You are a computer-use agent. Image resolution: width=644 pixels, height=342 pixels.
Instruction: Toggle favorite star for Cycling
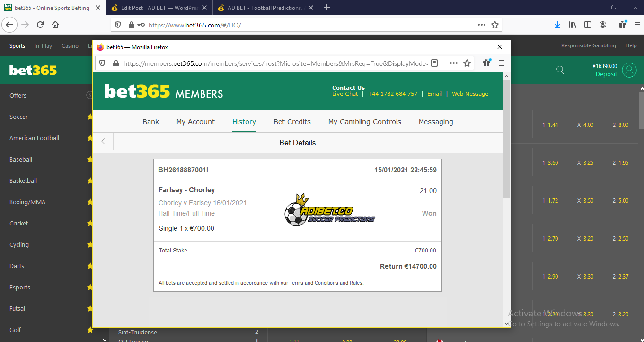90,244
